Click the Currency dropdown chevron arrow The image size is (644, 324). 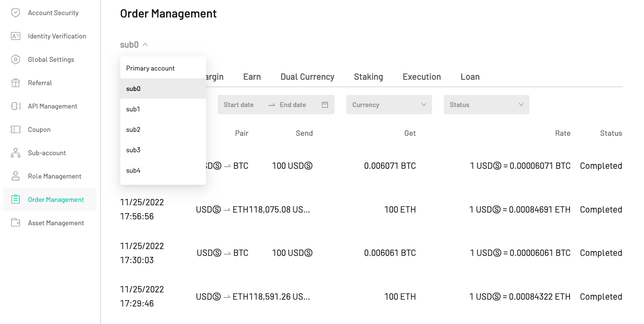click(x=423, y=105)
